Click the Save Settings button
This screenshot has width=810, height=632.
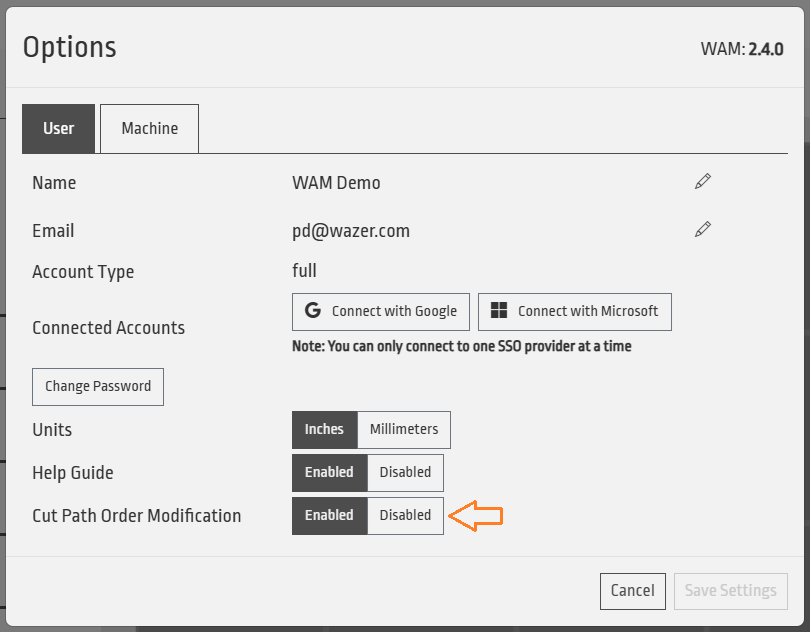730,590
